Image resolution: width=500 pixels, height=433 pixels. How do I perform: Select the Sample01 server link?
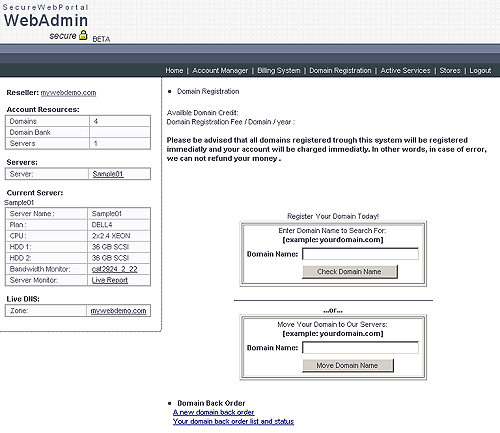108,174
